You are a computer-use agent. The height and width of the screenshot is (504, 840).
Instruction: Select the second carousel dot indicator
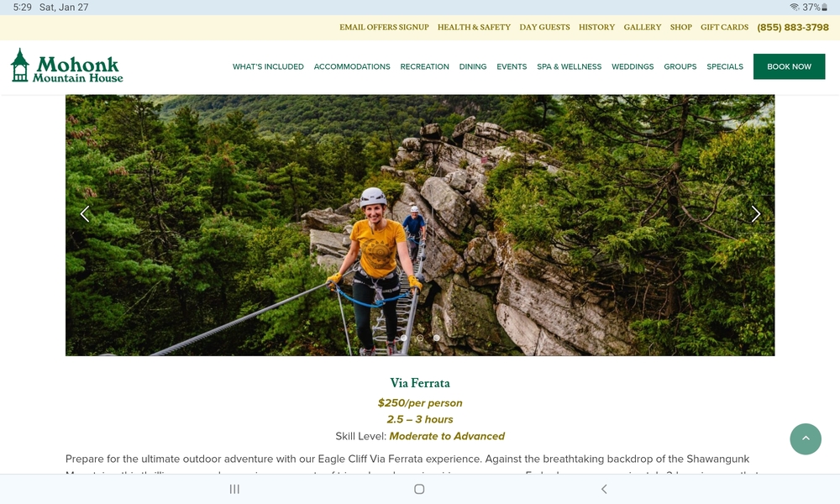tap(420, 338)
